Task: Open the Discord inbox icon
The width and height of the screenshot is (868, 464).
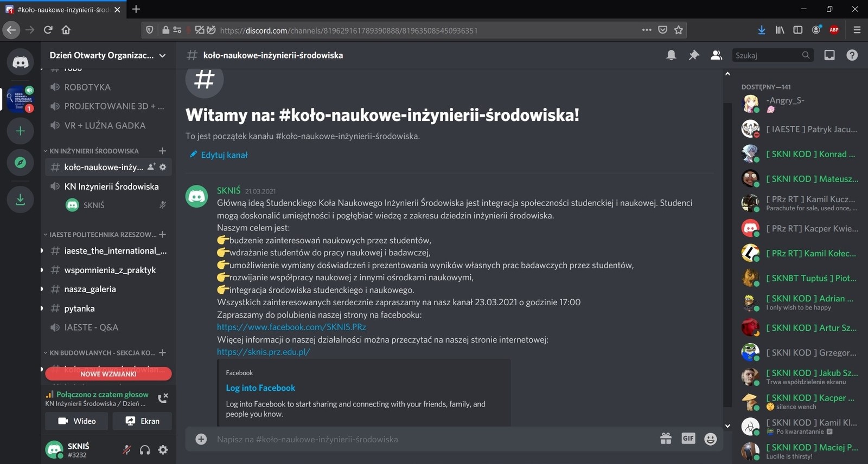Action: (x=829, y=55)
